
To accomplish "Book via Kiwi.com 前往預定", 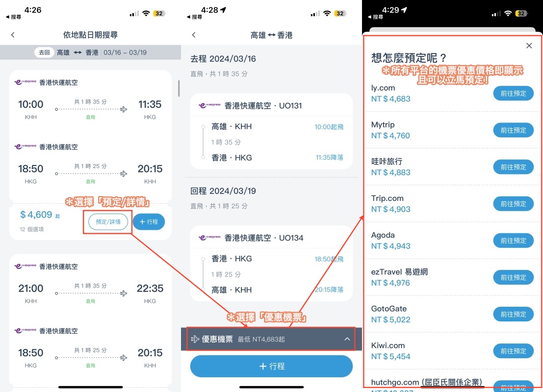I will click(513, 351).
